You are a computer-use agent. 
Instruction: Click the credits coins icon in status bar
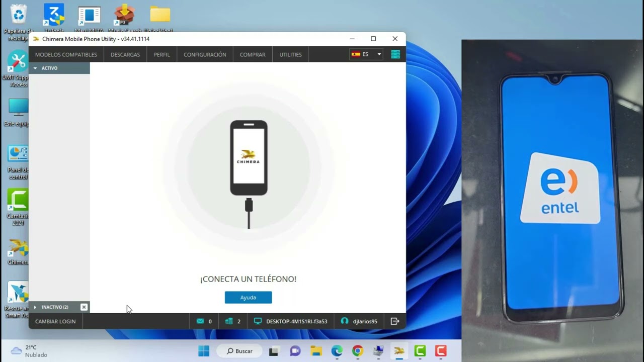pyautogui.click(x=229, y=321)
